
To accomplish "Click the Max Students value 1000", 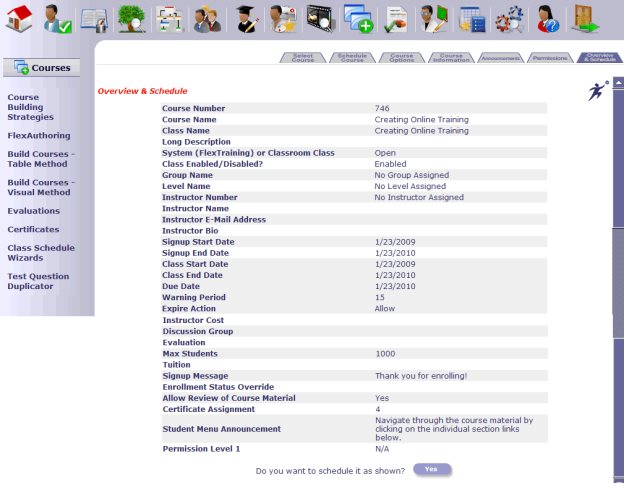I will tap(385, 353).
